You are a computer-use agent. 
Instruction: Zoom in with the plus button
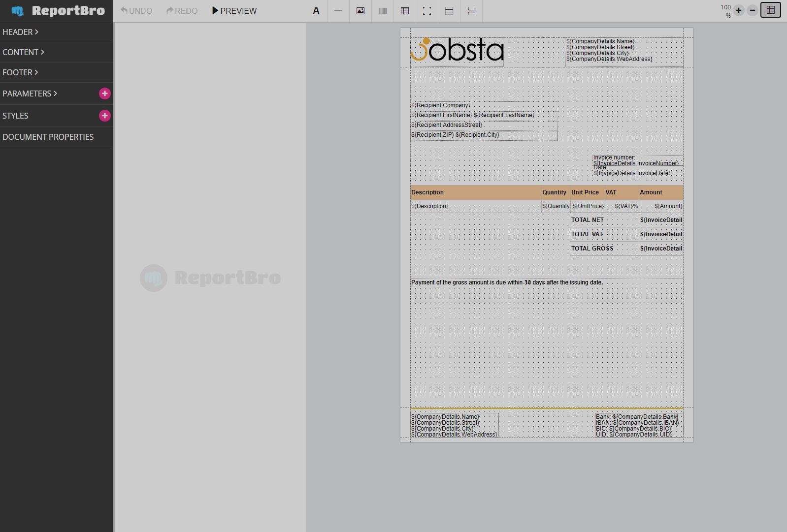pyautogui.click(x=739, y=10)
